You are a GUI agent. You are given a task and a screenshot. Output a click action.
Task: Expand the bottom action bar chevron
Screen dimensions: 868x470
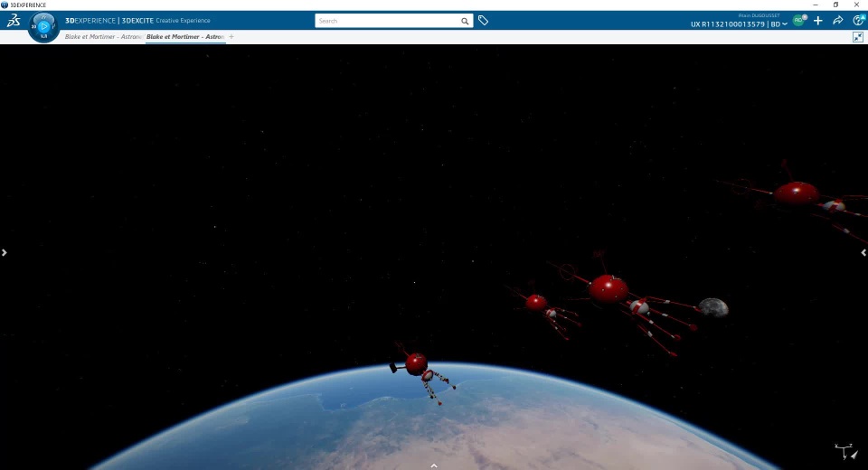tap(434, 465)
